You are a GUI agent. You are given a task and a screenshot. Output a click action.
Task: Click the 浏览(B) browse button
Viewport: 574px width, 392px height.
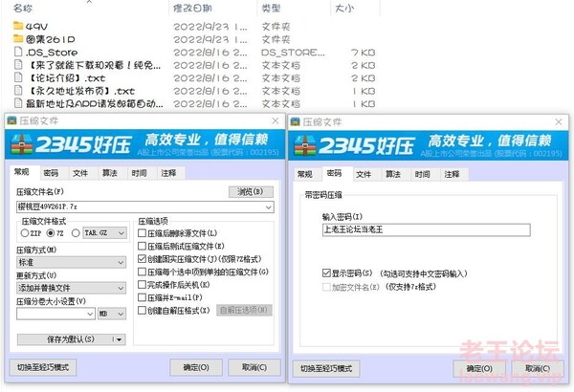tap(251, 192)
